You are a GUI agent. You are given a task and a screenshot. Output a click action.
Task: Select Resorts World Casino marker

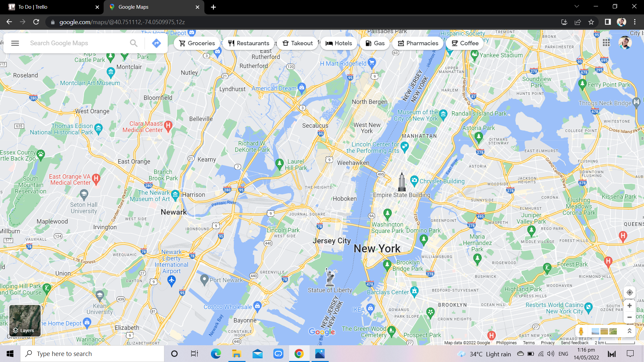coord(588,307)
